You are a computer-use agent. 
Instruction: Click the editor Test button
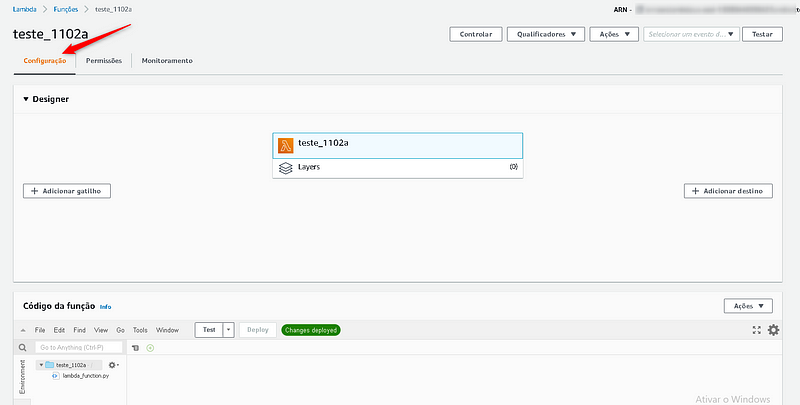click(209, 330)
